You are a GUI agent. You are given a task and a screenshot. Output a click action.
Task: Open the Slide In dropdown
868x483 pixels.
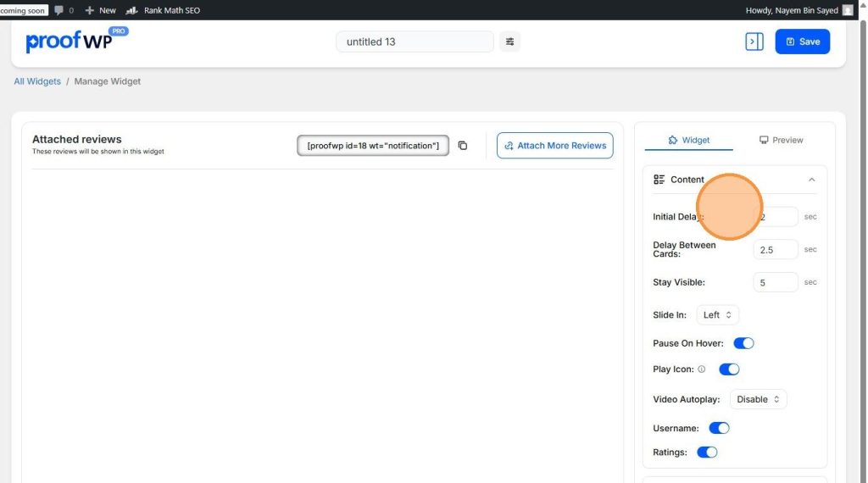click(717, 315)
